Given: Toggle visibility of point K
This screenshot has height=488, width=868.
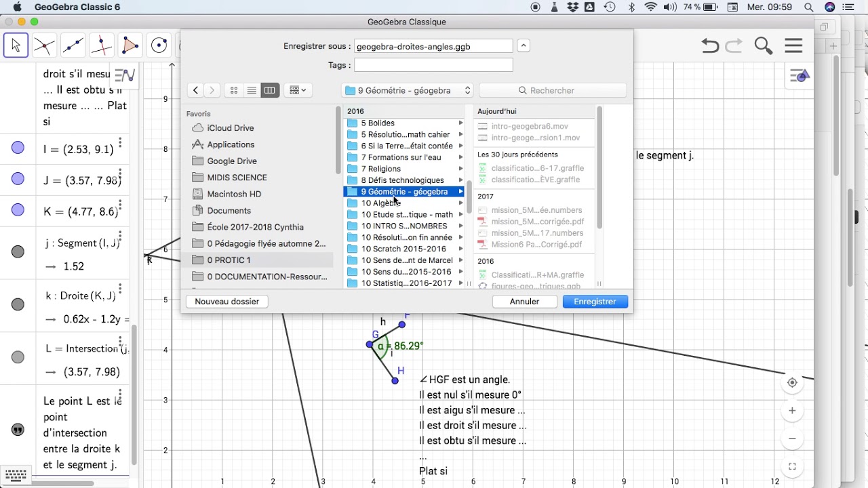Looking at the screenshot, I should pyautogui.click(x=18, y=210).
